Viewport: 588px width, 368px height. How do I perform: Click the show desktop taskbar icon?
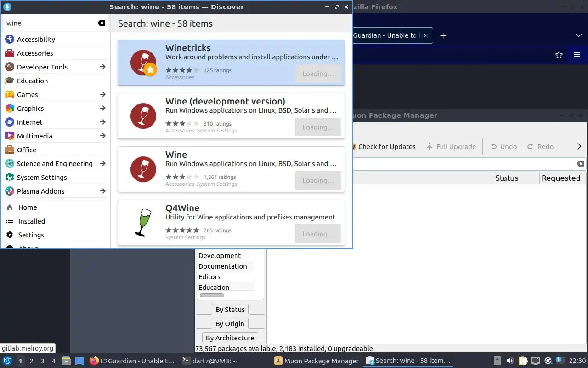[x=79, y=361]
